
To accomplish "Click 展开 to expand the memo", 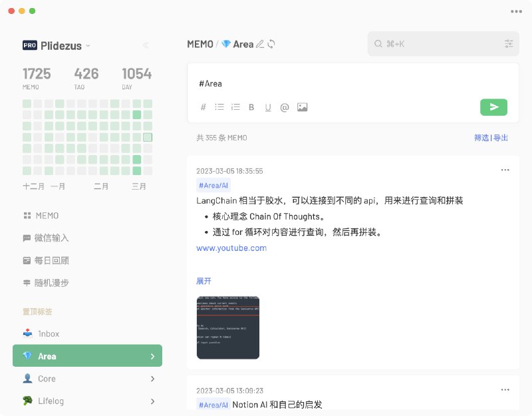I will pyautogui.click(x=204, y=280).
